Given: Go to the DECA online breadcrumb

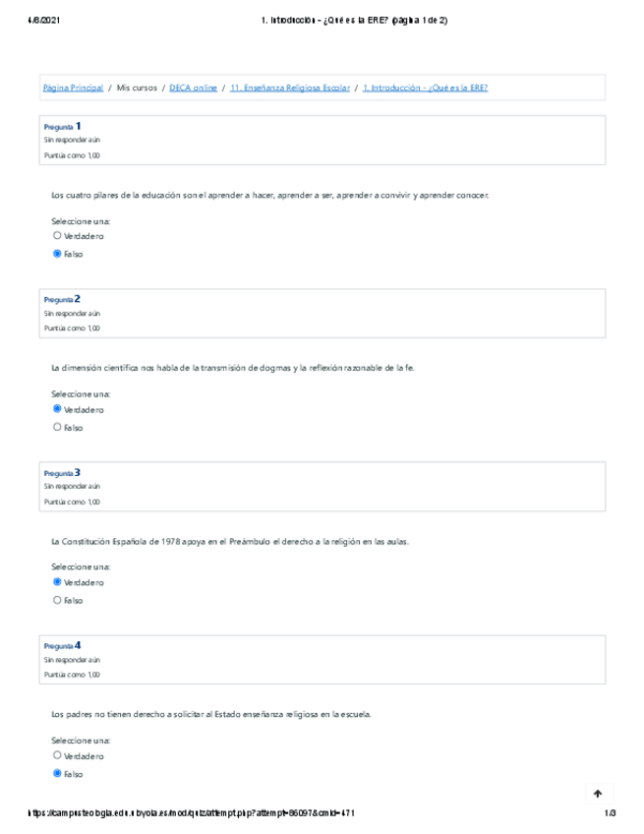Looking at the screenshot, I should tap(193, 88).
